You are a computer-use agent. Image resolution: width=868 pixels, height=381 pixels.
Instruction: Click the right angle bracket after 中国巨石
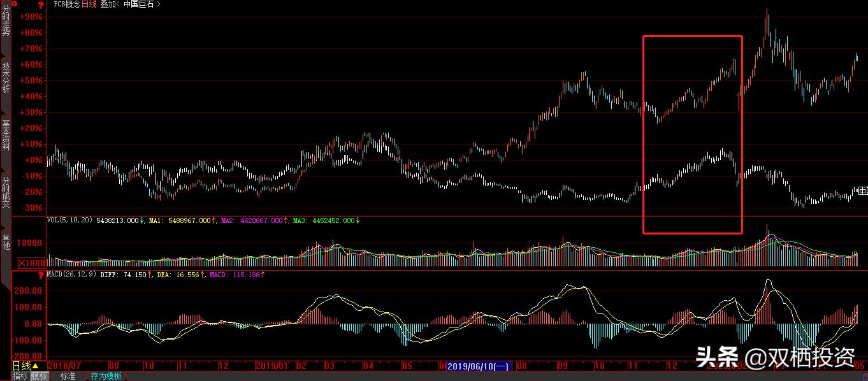tap(158, 4)
